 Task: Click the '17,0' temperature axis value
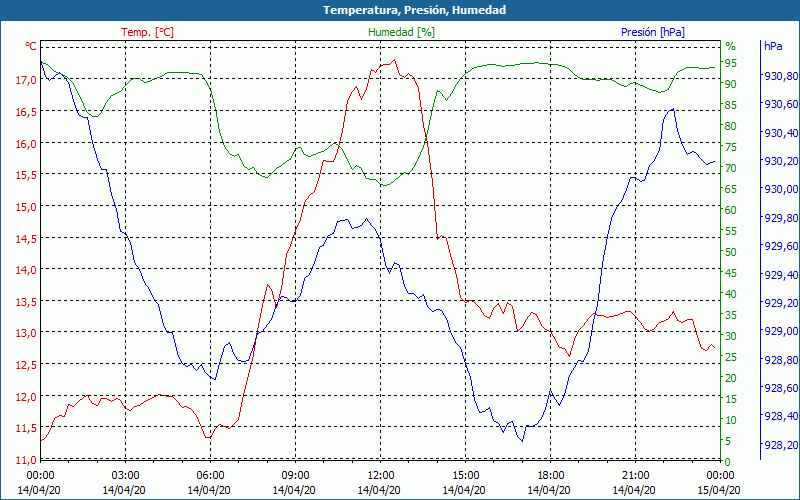28,80
